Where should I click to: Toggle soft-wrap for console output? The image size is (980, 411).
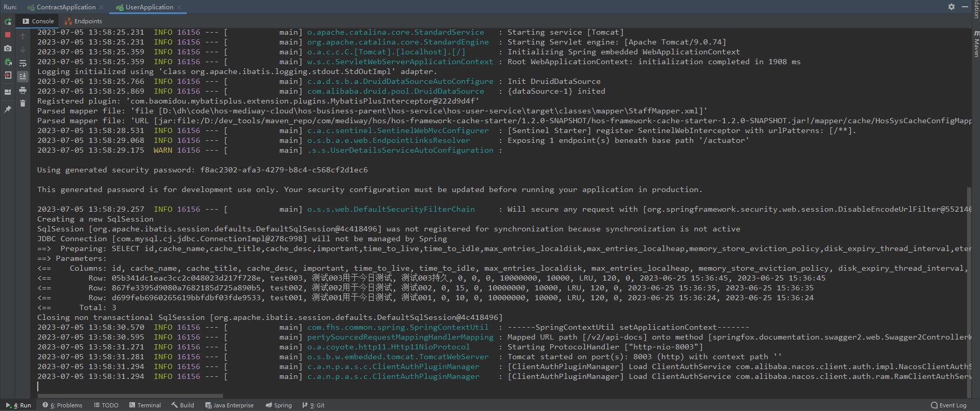click(23, 63)
